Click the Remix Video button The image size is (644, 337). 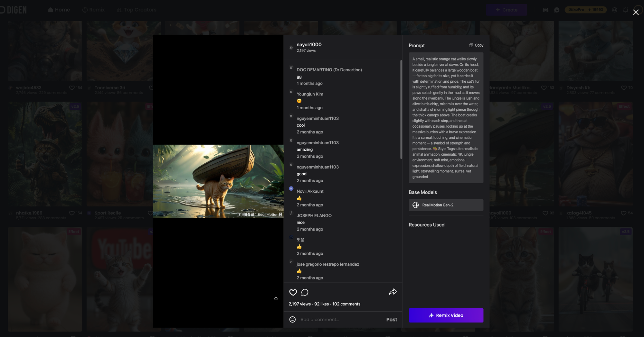[446, 315]
